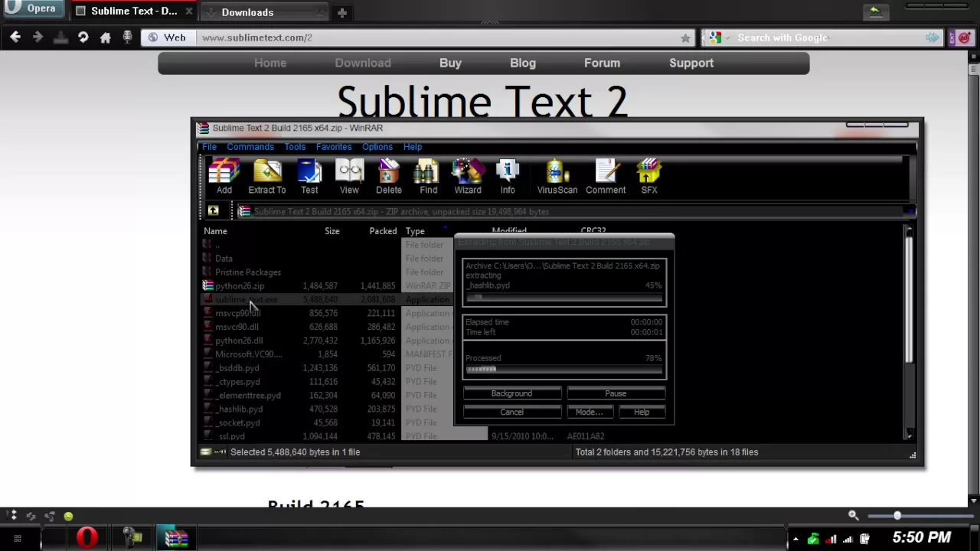Click the Extract To toolbar icon
Image resolution: width=980 pixels, height=551 pixels.
point(267,177)
